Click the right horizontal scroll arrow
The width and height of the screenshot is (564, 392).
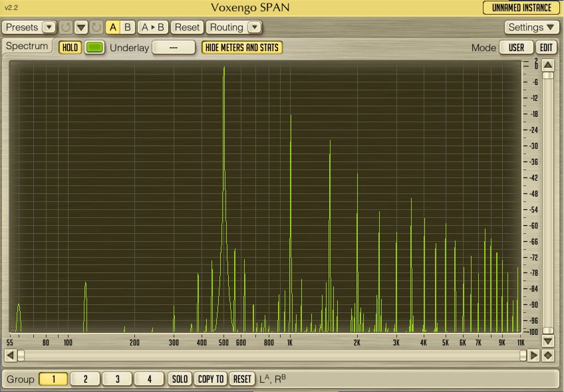point(533,355)
